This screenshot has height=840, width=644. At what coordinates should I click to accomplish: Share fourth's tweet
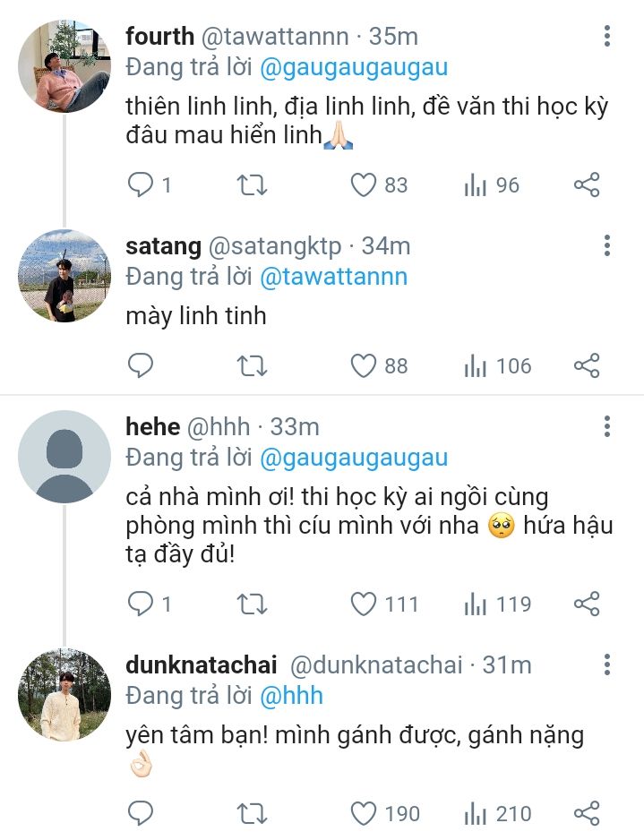pyautogui.click(x=586, y=185)
